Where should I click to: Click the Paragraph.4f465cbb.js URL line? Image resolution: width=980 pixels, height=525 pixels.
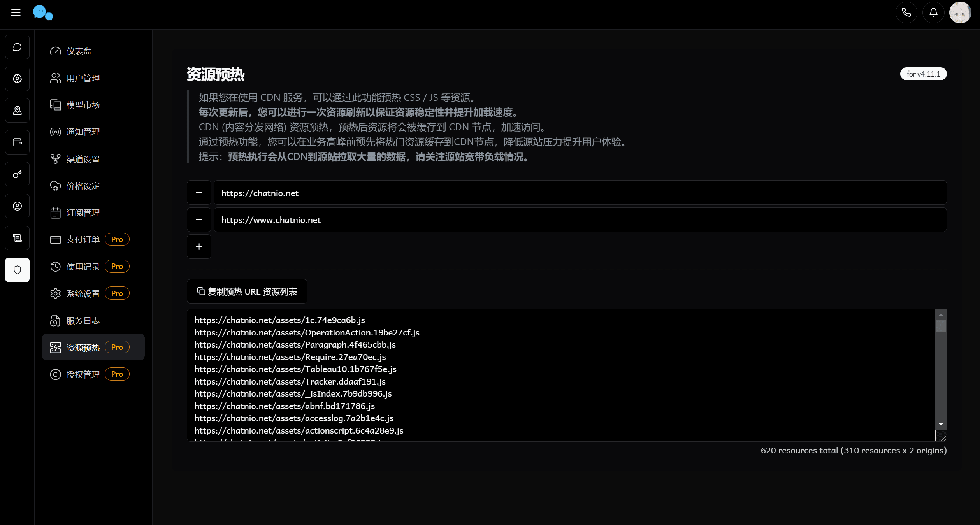pyautogui.click(x=295, y=344)
